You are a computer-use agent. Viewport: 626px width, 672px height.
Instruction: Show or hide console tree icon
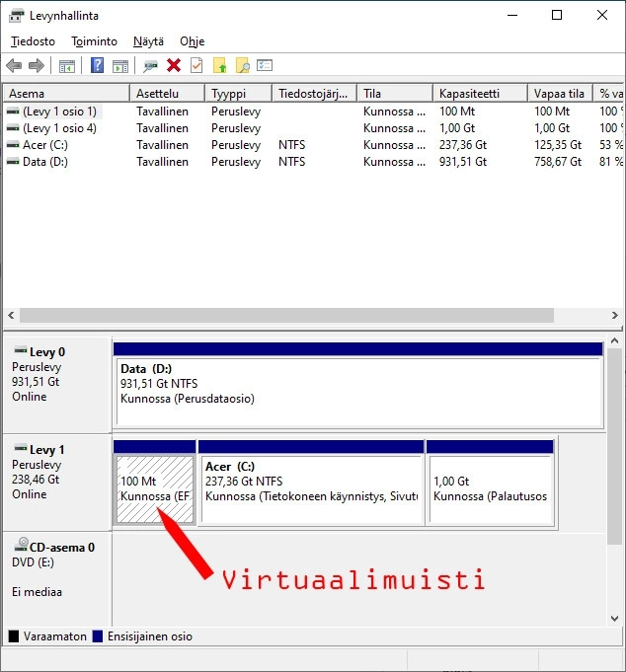pyautogui.click(x=67, y=66)
